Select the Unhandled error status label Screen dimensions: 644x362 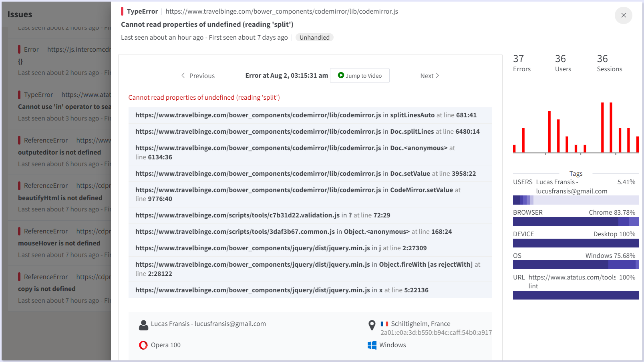(314, 37)
